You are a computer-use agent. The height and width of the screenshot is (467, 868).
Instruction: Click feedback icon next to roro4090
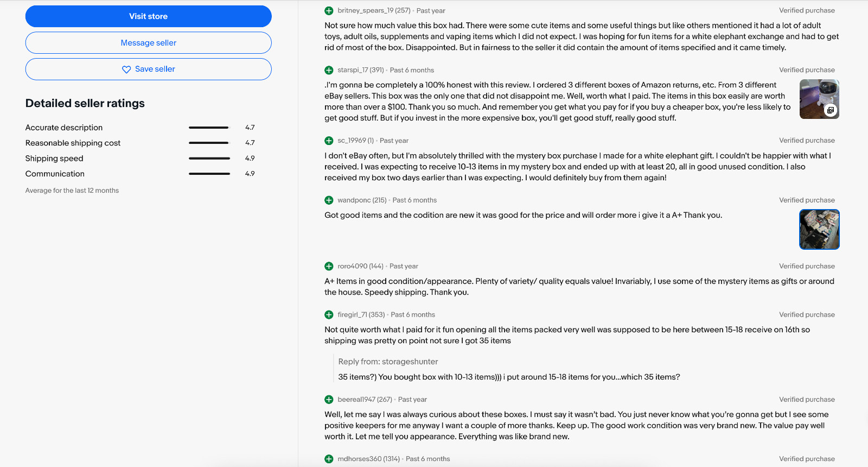pos(329,266)
